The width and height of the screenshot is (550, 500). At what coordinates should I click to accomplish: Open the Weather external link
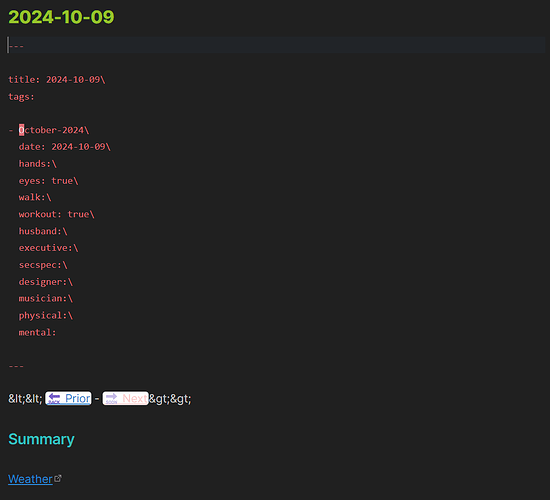click(x=31, y=479)
